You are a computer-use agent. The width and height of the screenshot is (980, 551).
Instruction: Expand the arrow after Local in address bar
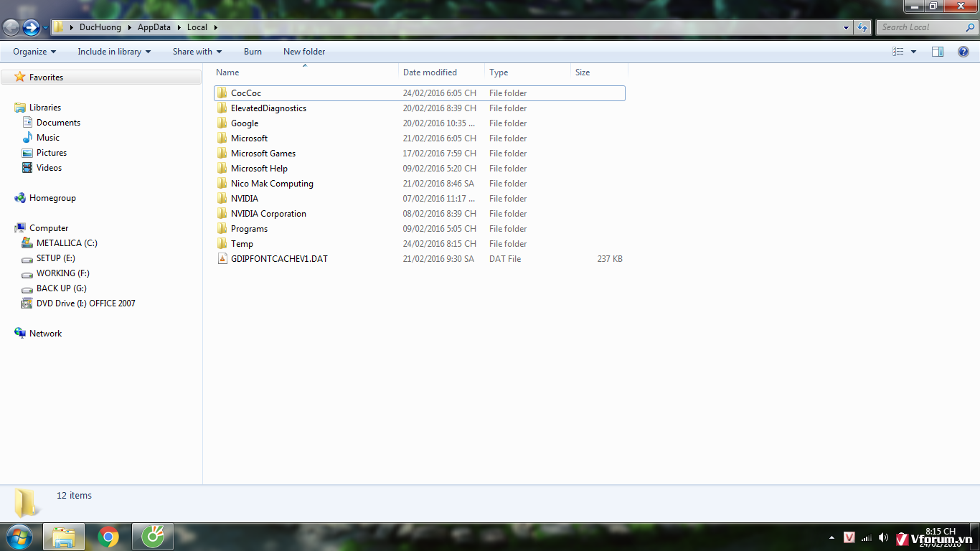pos(215,27)
